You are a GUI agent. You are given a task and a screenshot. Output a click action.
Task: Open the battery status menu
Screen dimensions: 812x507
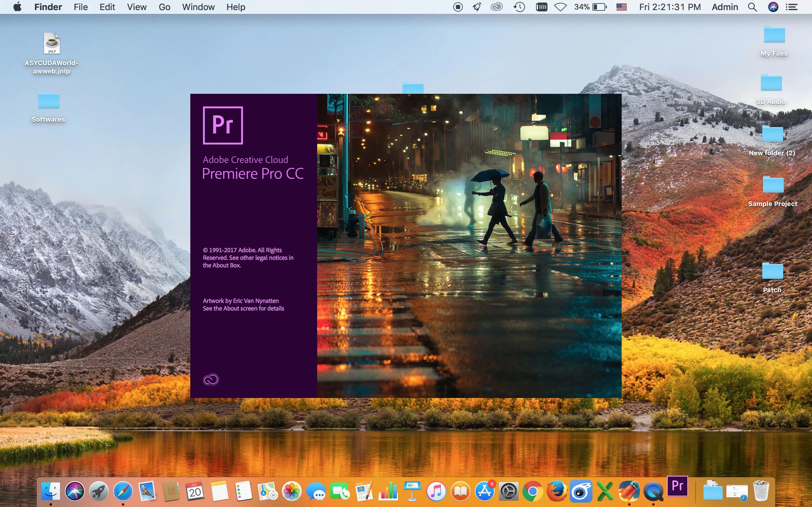point(599,7)
